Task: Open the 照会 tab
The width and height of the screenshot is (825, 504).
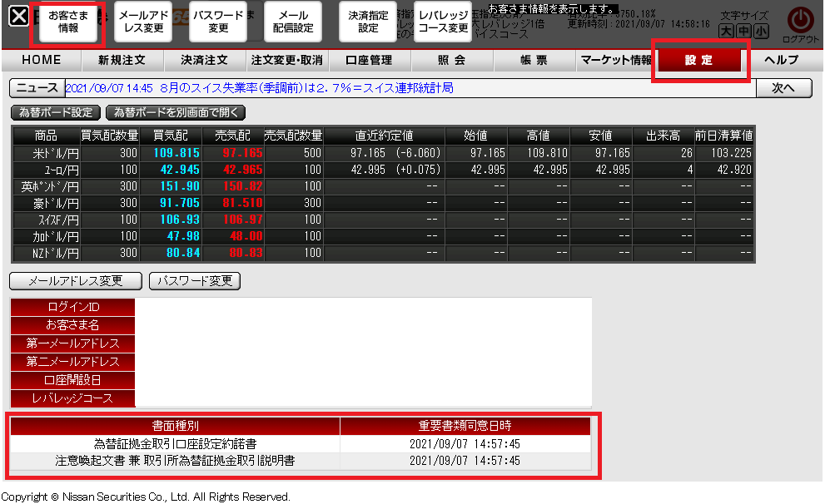Action: point(452,60)
